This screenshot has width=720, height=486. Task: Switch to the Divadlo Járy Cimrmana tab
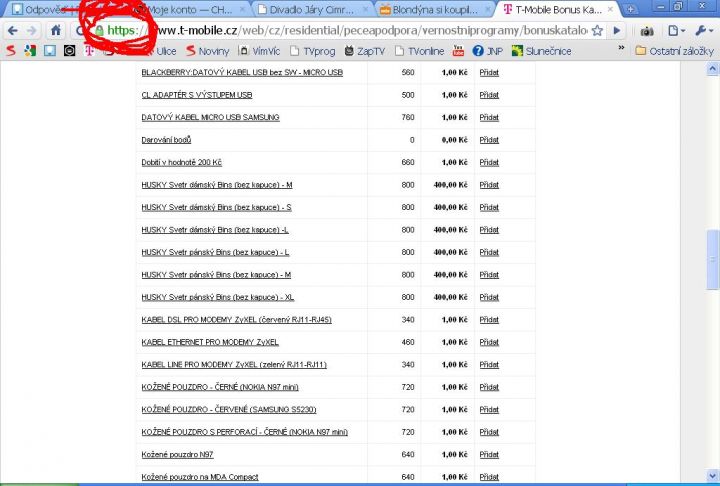[312, 9]
